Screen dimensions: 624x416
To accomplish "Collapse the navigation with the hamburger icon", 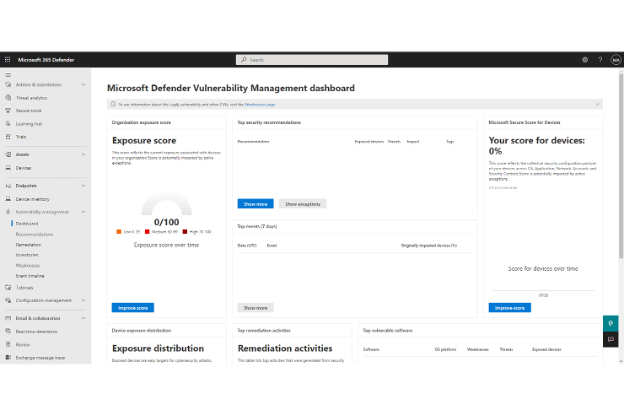I will click(8, 75).
